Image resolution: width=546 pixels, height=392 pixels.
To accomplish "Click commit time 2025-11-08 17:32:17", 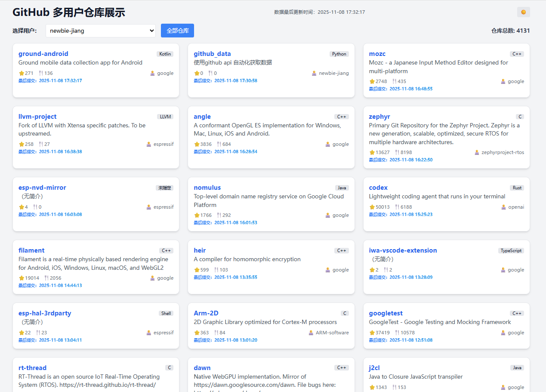I will coord(60,80).
